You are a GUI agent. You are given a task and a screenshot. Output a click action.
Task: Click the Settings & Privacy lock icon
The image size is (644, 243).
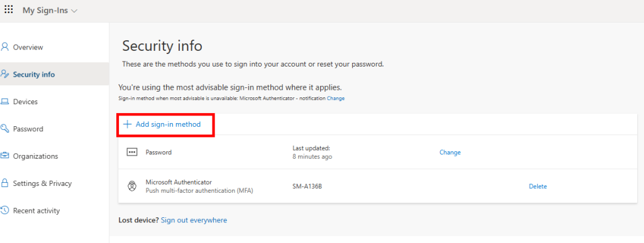click(x=4, y=183)
